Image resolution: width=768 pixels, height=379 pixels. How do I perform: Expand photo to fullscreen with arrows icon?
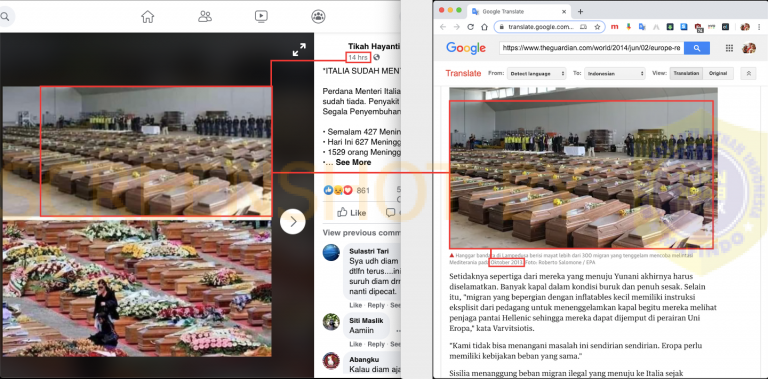(x=299, y=49)
